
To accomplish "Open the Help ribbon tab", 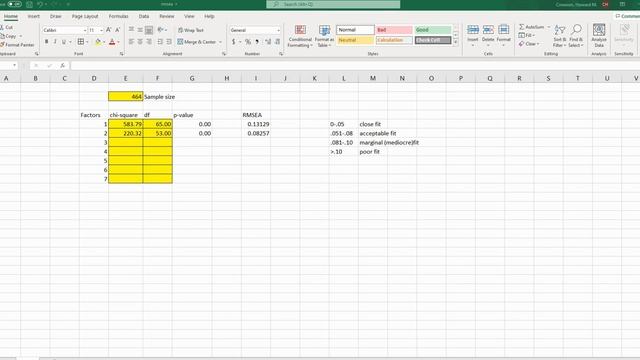I will tap(209, 16).
